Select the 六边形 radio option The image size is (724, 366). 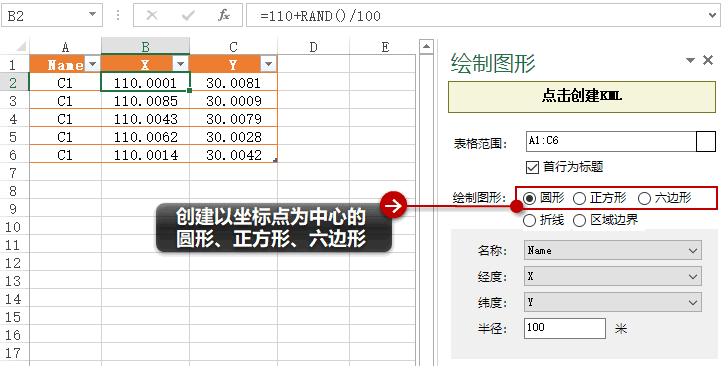pos(645,198)
